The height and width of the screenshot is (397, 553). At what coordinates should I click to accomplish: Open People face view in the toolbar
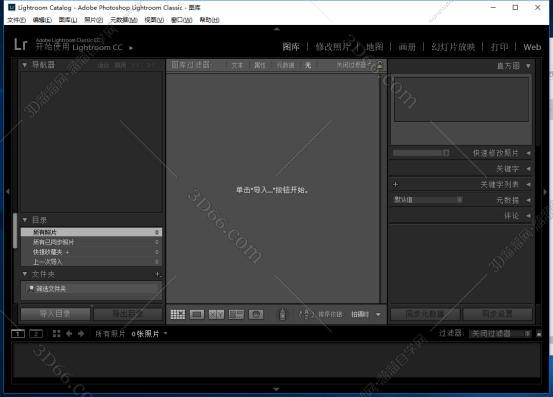pos(256,314)
